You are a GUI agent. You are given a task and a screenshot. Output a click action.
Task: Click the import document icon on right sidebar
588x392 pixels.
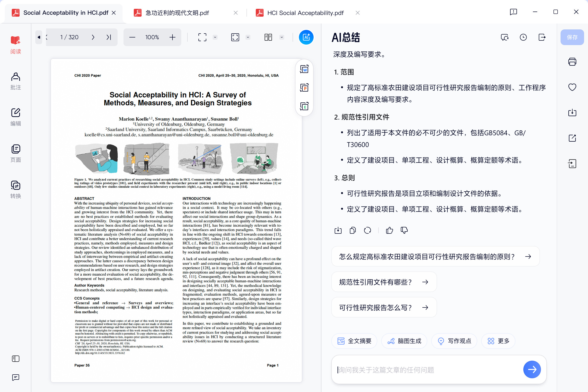pos(572,164)
